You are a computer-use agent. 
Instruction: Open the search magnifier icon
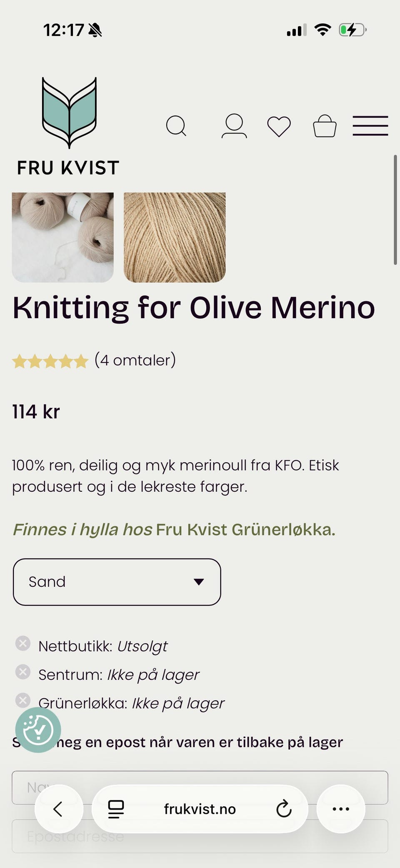coord(176,126)
